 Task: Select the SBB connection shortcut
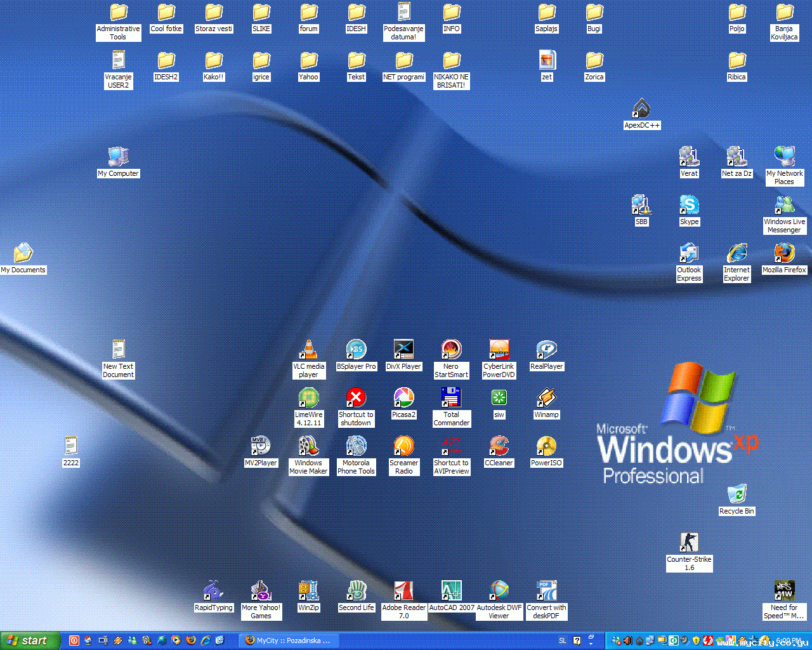pyautogui.click(x=642, y=206)
